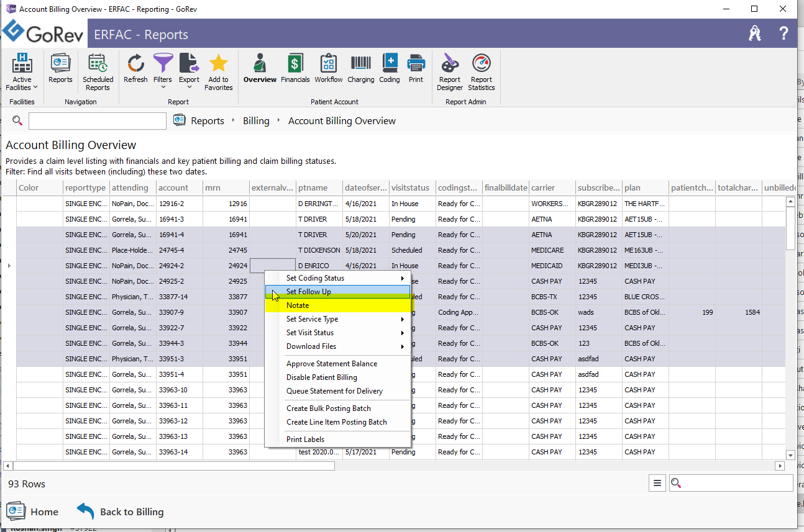Click the Billing breadcrumb link
The width and height of the screenshot is (804, 532).
point(256,121)
